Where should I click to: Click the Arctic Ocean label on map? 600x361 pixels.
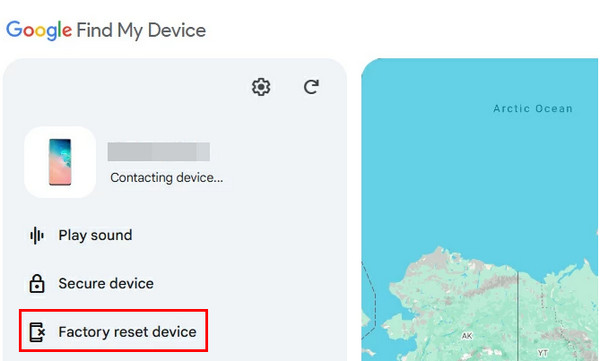tap(533, 109)
